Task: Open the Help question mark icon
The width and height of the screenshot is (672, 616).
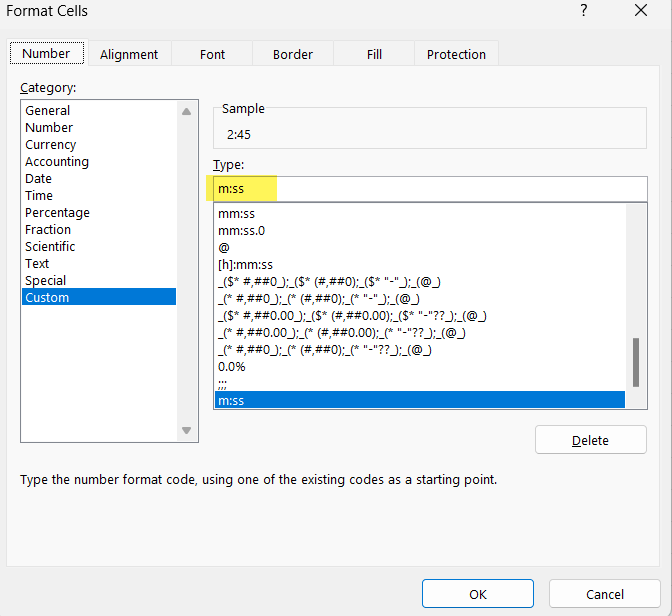Action: click(584, 10)
